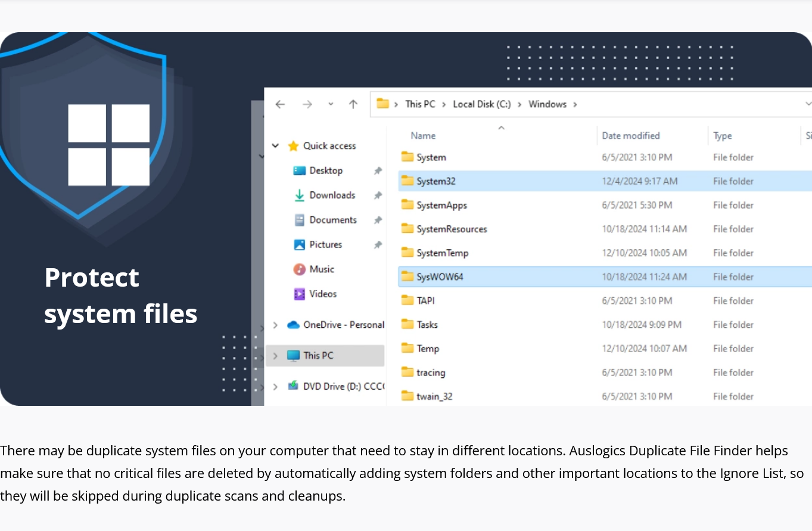Unpin Desktop from Quick access

[378, 170]
